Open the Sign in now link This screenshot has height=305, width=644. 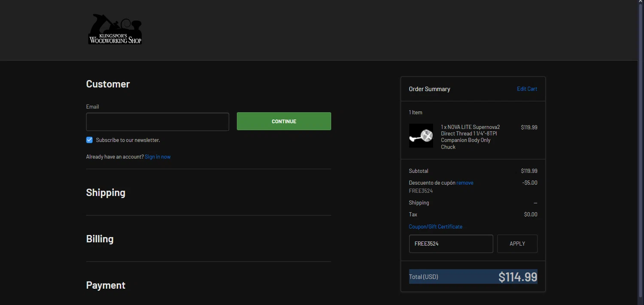coord(158,157)
